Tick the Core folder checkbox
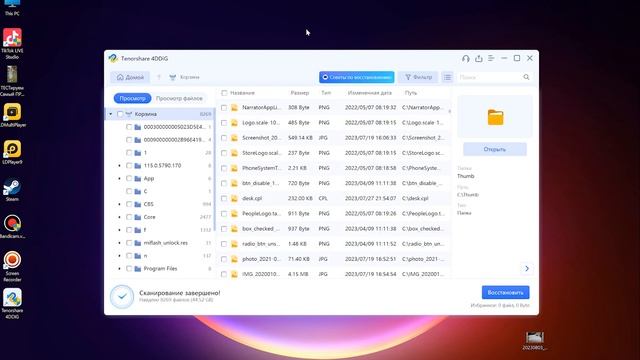Image resolution: width=640 pixels, height=360 pixels. (129, 217)
